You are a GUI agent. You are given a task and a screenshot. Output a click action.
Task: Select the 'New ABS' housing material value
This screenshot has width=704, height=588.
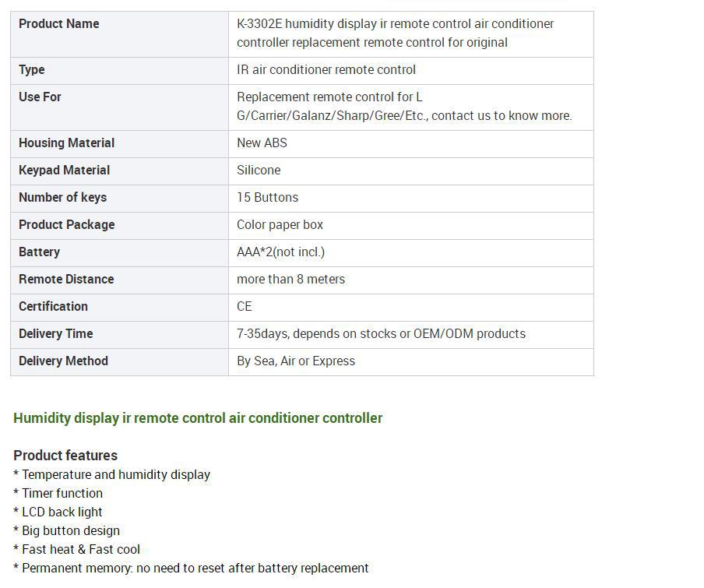[x=262, y=143]
